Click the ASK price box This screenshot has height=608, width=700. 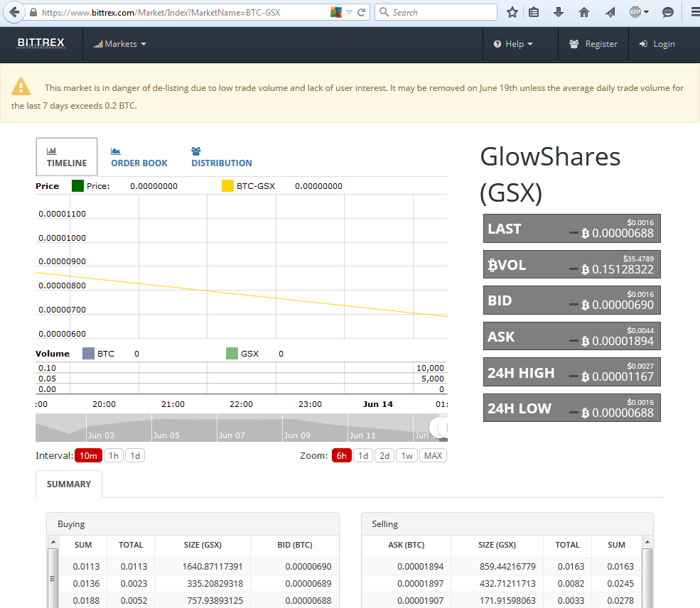(x=572, y=336)
